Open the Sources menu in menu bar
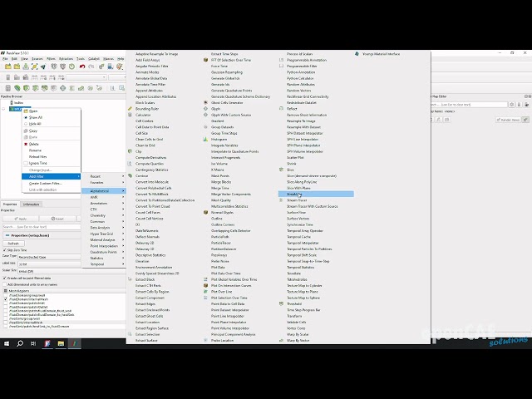This screenshot has height=399, width=532. tap(37, 59)
